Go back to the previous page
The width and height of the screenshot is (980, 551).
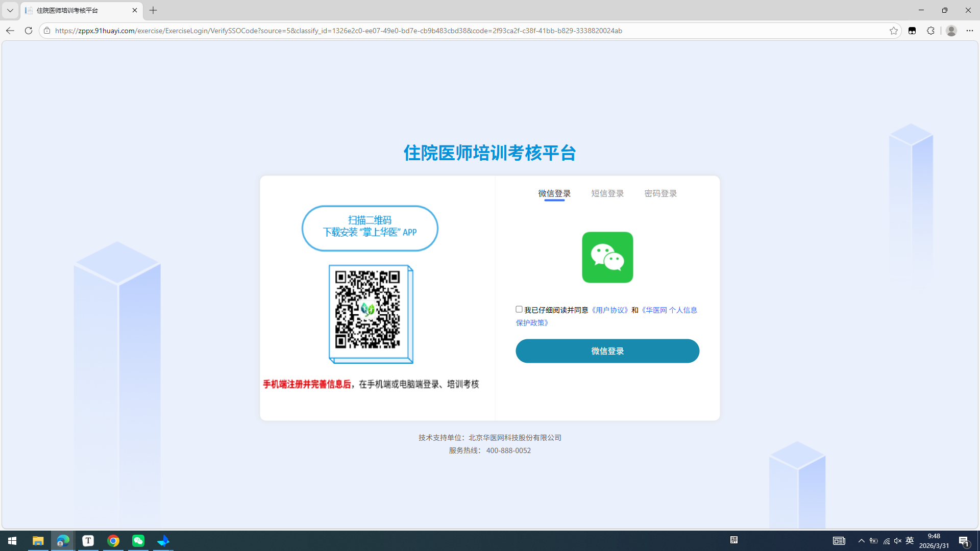coord(10,31)
